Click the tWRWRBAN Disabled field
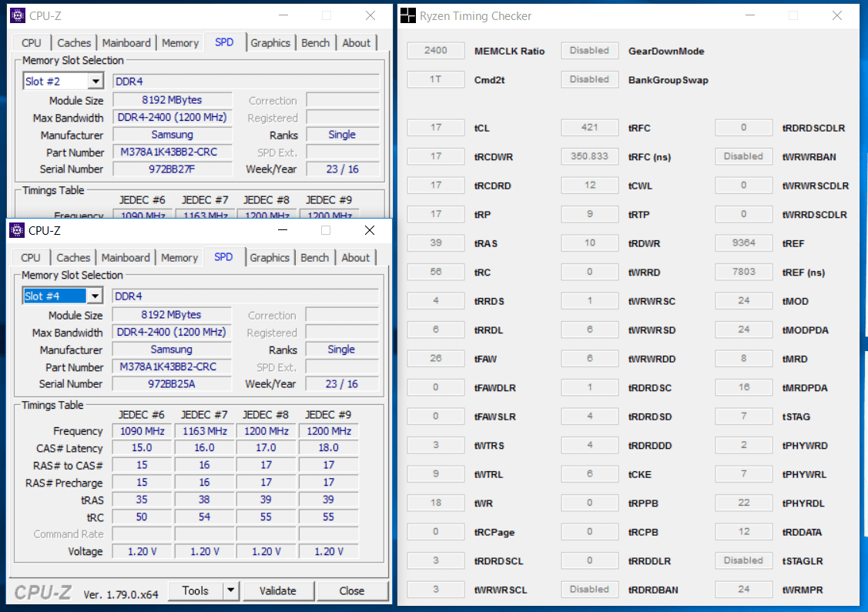The width and height of the screenshot is (868, 612). point(743,156)
